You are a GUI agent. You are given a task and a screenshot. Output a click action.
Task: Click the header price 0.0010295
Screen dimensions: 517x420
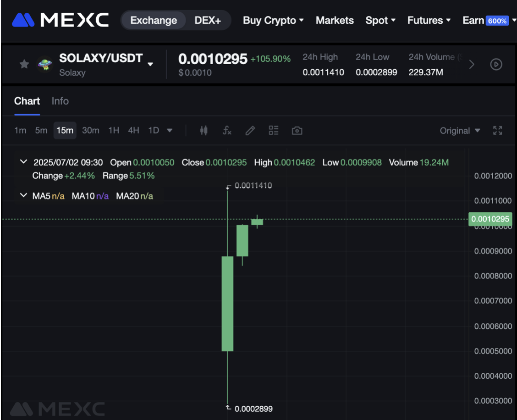pyautogui.click(x=213, y=59)
